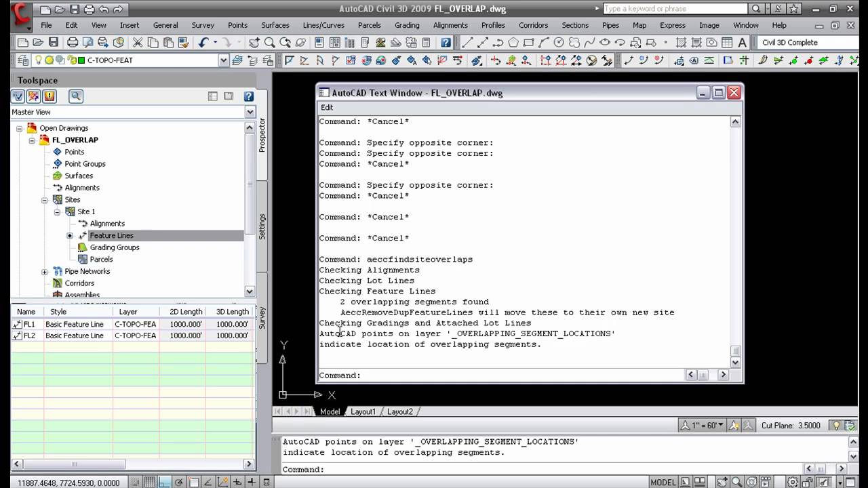Image resolution: width=868 pixels, height=488 pixels.
Task: Collapse the Site 1 tree node
Action: click(57, 211)
